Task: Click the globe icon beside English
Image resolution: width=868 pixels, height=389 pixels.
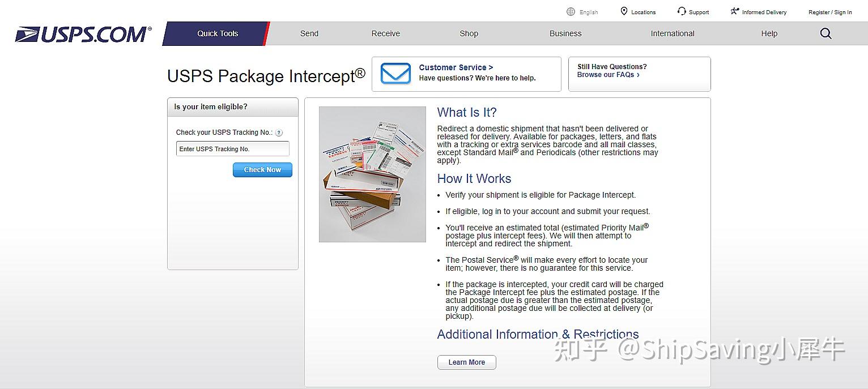Action: (x=571, y=12)
